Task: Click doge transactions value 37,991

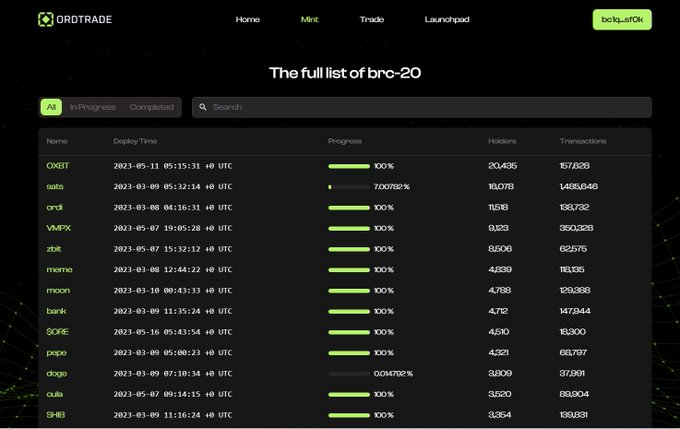Action: click(572, 373)
